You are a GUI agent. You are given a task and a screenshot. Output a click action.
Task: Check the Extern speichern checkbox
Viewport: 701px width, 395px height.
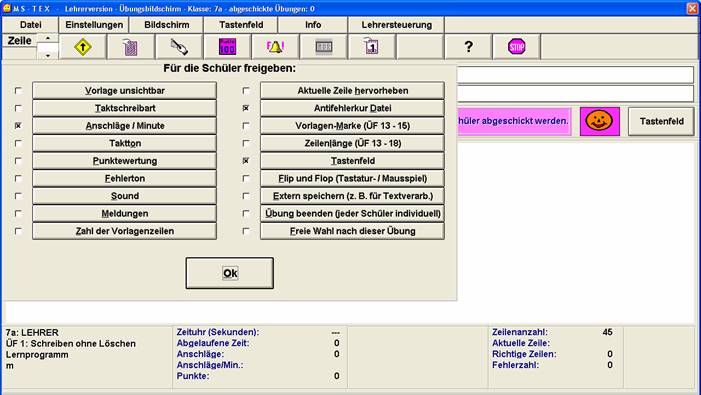point(246,196)
